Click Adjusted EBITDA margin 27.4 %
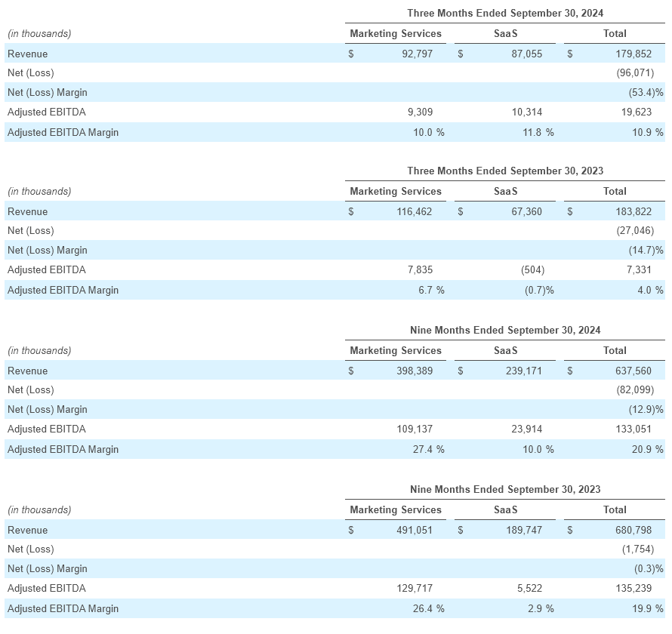The image size is (672, 634). (429, 449)
